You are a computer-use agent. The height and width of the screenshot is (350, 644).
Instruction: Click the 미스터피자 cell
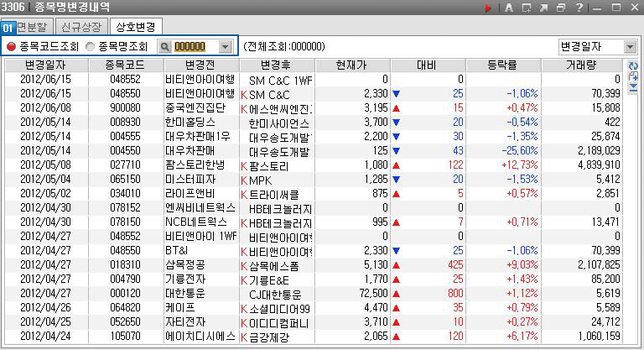[x=201, y=180]
